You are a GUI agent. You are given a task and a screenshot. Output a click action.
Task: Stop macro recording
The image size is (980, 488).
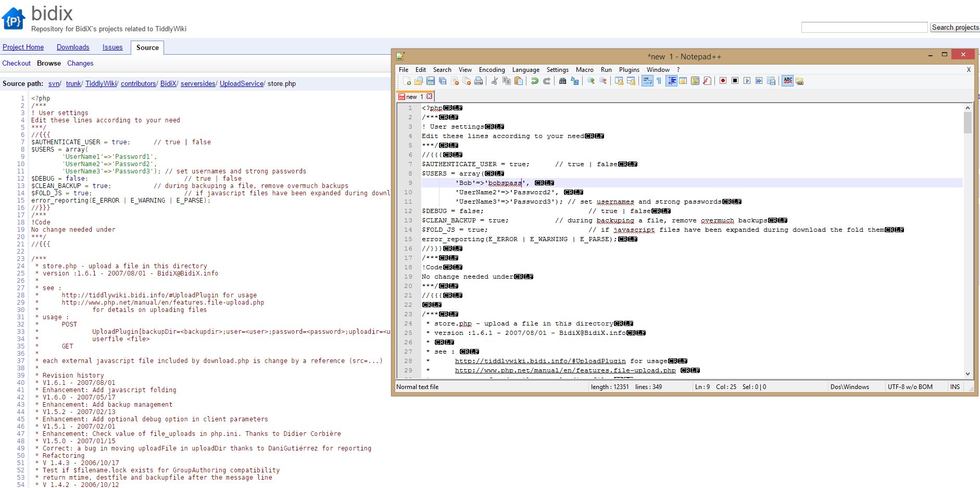(x=735, y=81)
